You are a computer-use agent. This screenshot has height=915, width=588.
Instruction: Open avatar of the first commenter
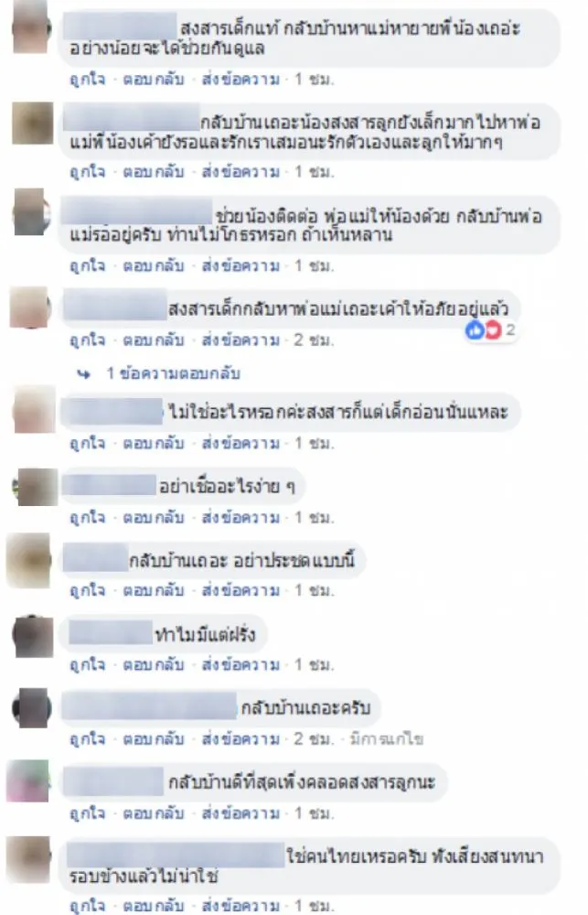tap(31, 27)
